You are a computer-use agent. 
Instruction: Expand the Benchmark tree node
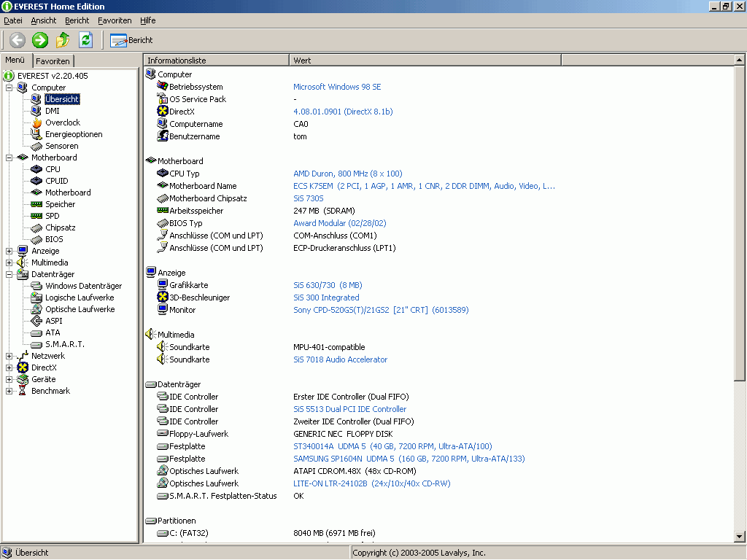(9, 391)
